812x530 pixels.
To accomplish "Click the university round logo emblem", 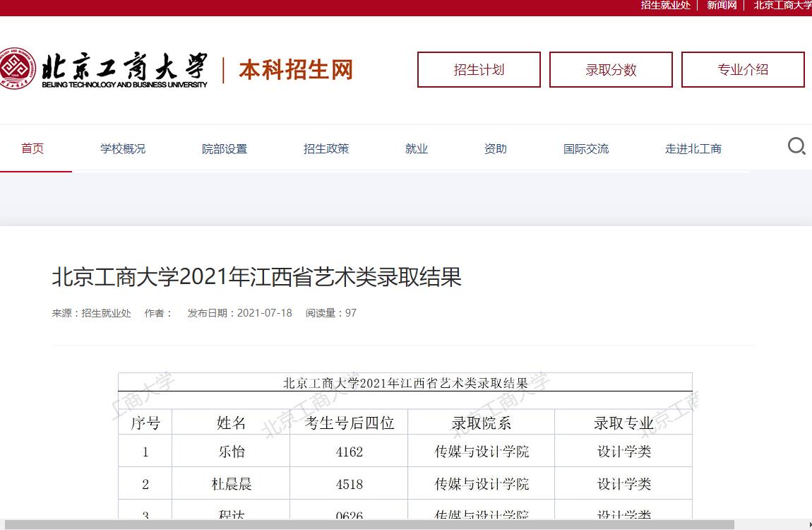I will coord(18,69).
